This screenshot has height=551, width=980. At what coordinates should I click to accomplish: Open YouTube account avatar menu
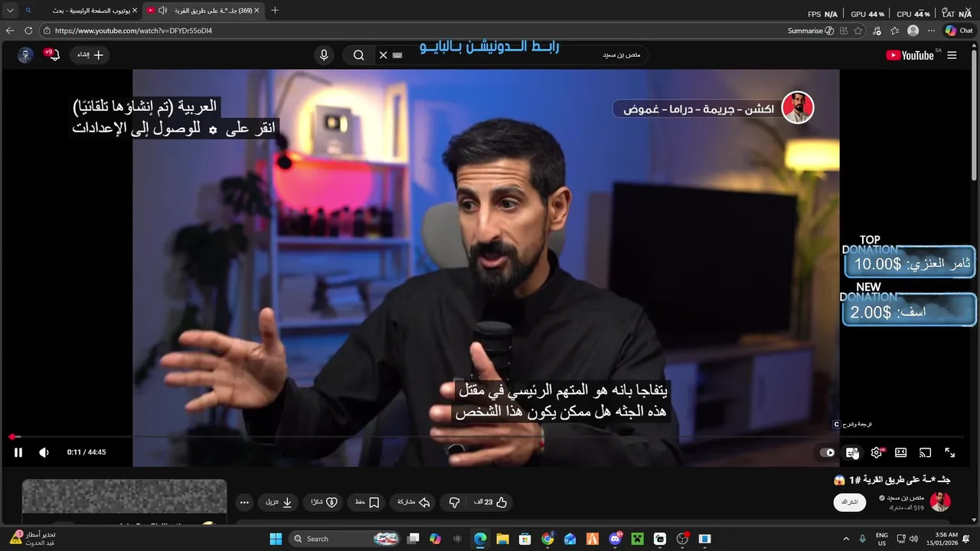pos(25,55)
